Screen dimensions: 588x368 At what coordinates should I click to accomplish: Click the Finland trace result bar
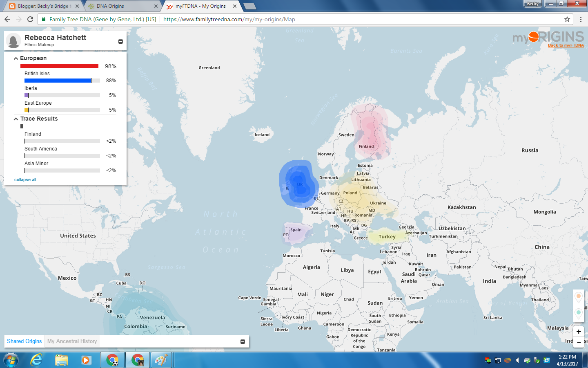click(62, 141)
